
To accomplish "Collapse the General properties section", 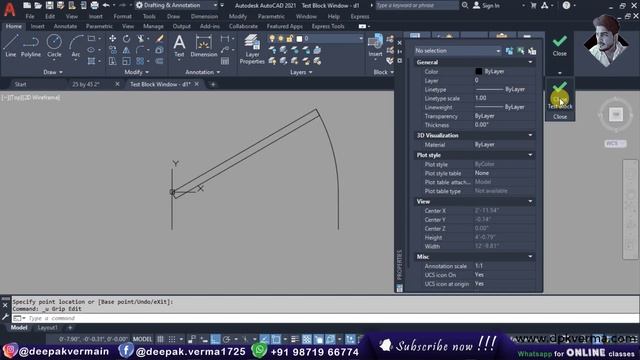I will (x=530, y=62).
